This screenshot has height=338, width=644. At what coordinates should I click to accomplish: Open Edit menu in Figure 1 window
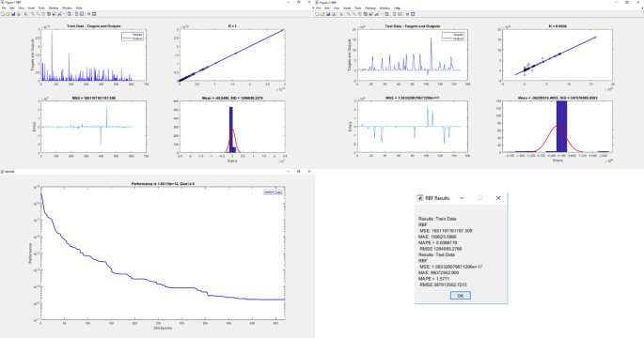click(12, 8)
